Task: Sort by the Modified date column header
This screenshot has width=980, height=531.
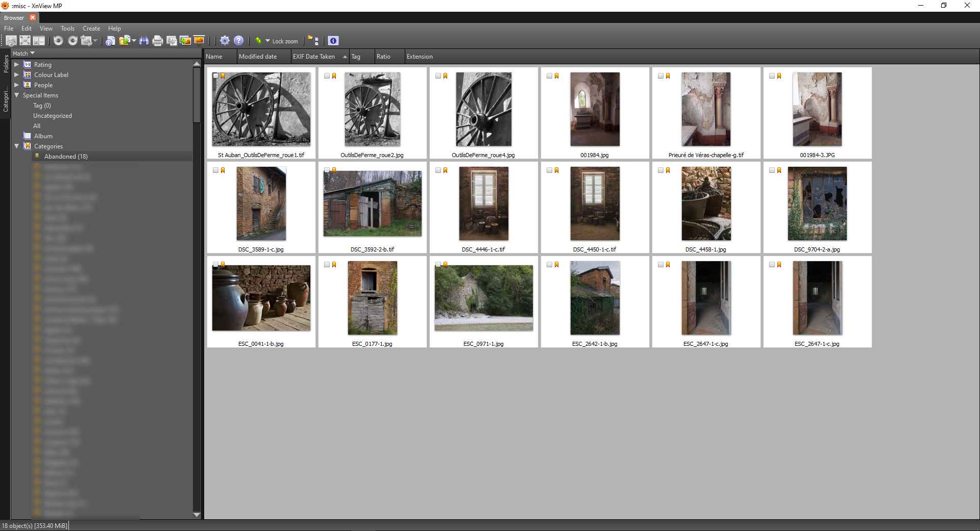Action: point(258,57)
